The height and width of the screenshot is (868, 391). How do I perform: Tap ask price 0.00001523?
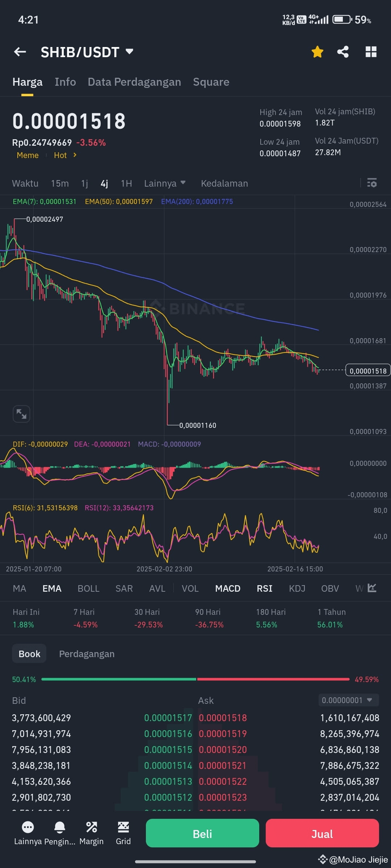pyautogui.click(x=223, y=797)
